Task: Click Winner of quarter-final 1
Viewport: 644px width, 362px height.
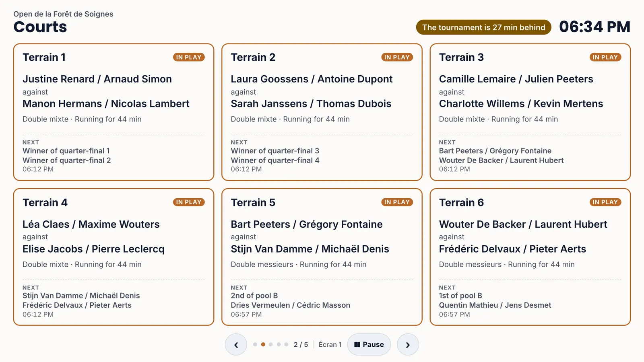Action: coord(66,151)
